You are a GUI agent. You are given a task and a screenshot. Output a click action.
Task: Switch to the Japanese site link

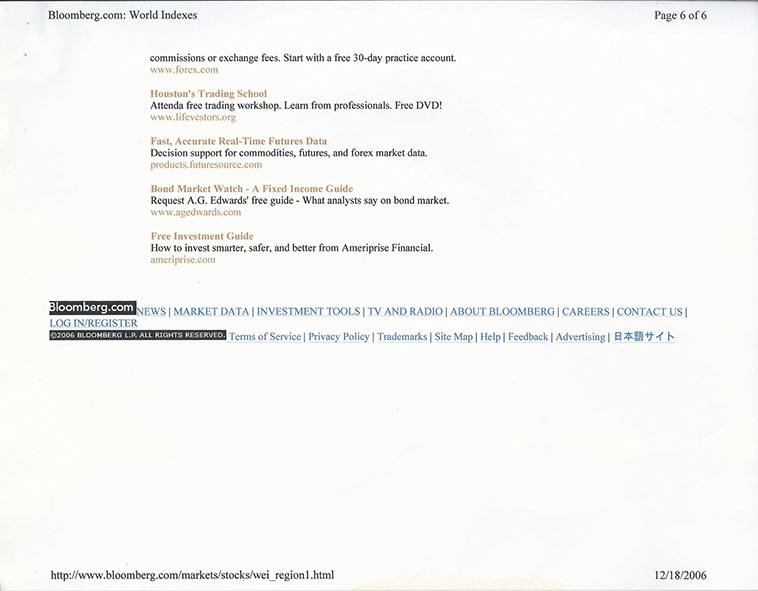pyautogui.click(x=644, y=337)
